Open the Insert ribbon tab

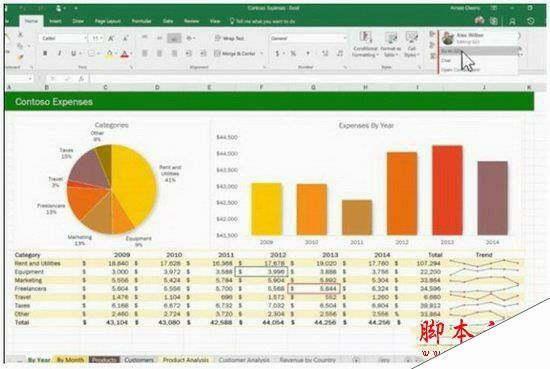click(55, 21)
